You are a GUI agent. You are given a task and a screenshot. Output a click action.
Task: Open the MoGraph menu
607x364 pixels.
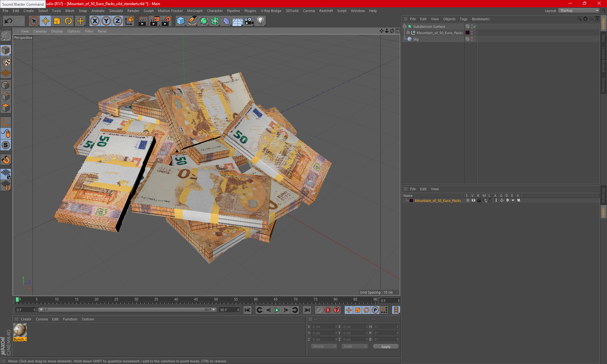coord(195,11)
